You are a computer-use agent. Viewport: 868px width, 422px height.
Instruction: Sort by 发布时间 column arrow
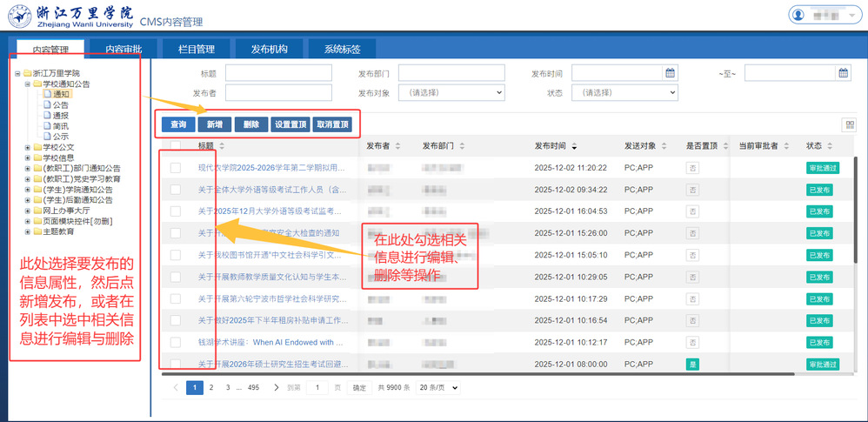[574, 146]
